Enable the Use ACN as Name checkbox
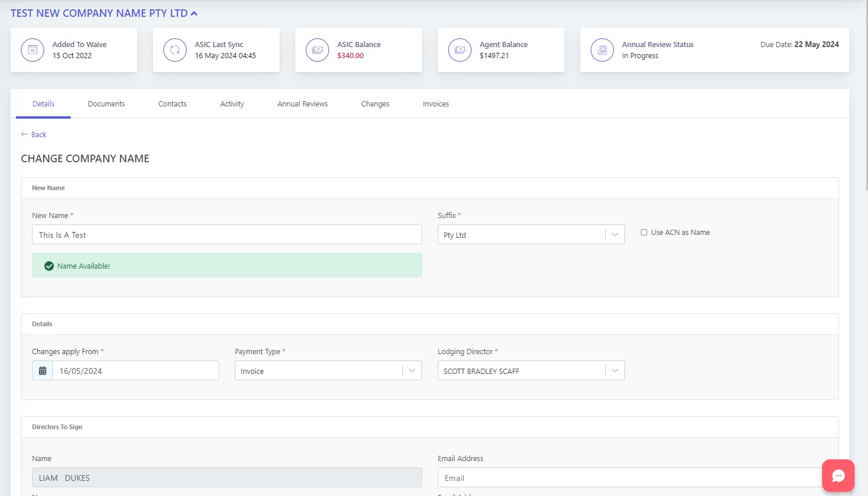Screen dimensions: 868x496 (644, 232)
